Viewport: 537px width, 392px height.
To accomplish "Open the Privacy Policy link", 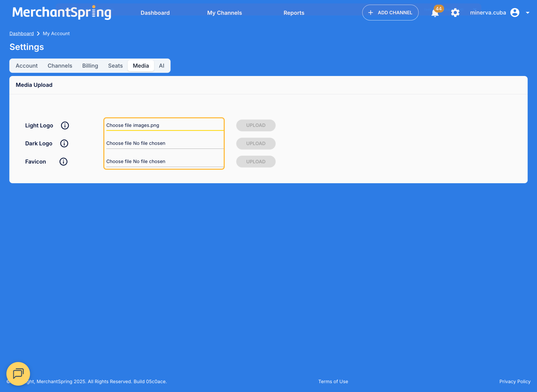I will pos(515,382).
